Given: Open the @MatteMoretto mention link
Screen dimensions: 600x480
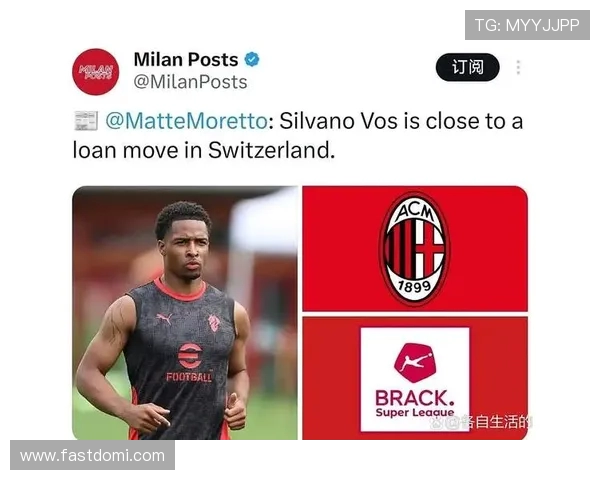Looking at the screenshot, I should point(186,121).
